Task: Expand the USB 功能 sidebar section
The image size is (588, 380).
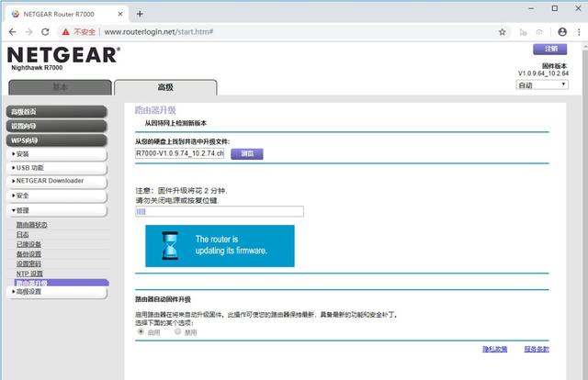Action: [57, 168]
